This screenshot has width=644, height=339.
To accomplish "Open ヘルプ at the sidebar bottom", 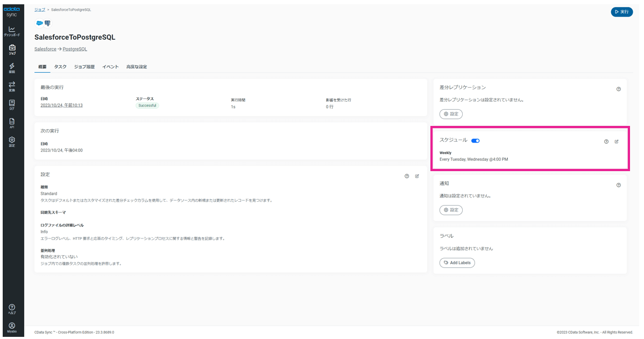I will coord(12,309).
